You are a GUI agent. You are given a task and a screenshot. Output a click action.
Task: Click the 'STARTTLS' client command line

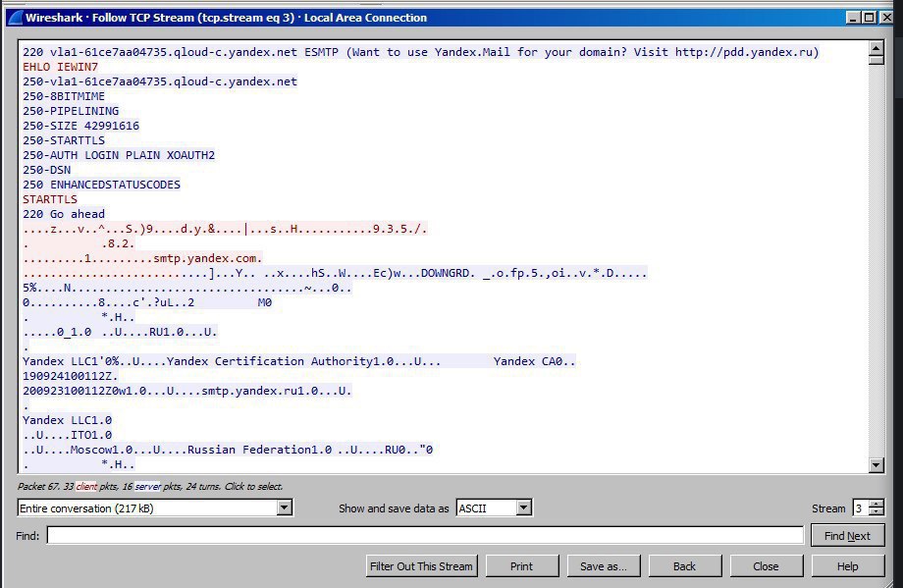point(50,199)
